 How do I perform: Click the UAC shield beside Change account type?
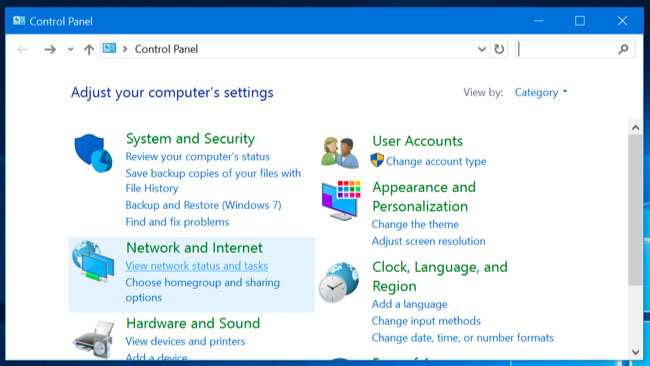click(377, 160)
